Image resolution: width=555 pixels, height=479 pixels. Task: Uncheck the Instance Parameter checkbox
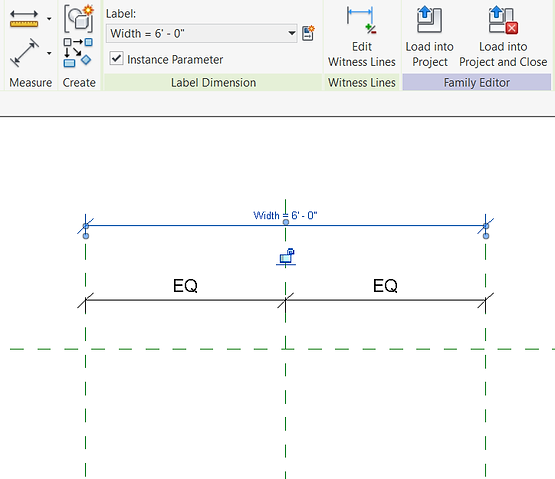(x=116, y=58)
